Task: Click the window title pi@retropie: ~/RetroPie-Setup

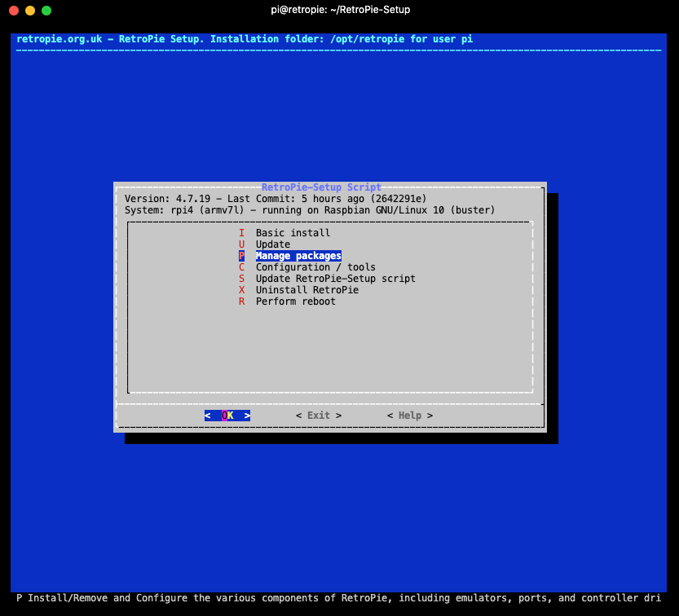Action: (341, 10)
